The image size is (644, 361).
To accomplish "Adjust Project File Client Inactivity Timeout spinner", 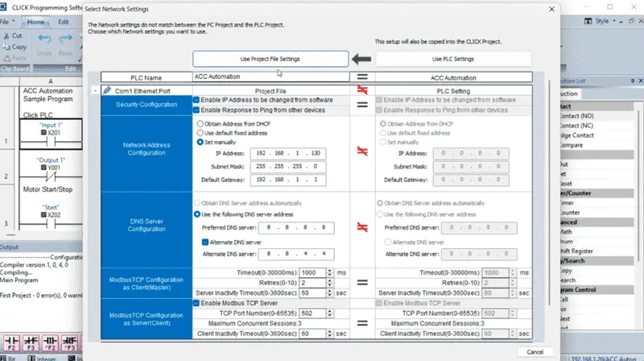I will (x=329, y=334).
